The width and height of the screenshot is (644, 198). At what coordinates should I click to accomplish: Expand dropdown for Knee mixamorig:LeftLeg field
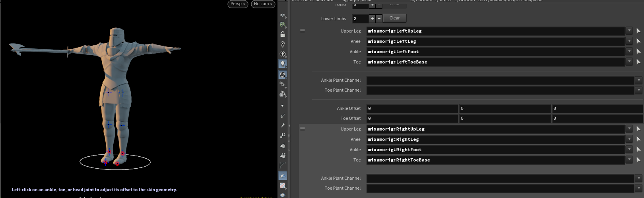[629, 41]
